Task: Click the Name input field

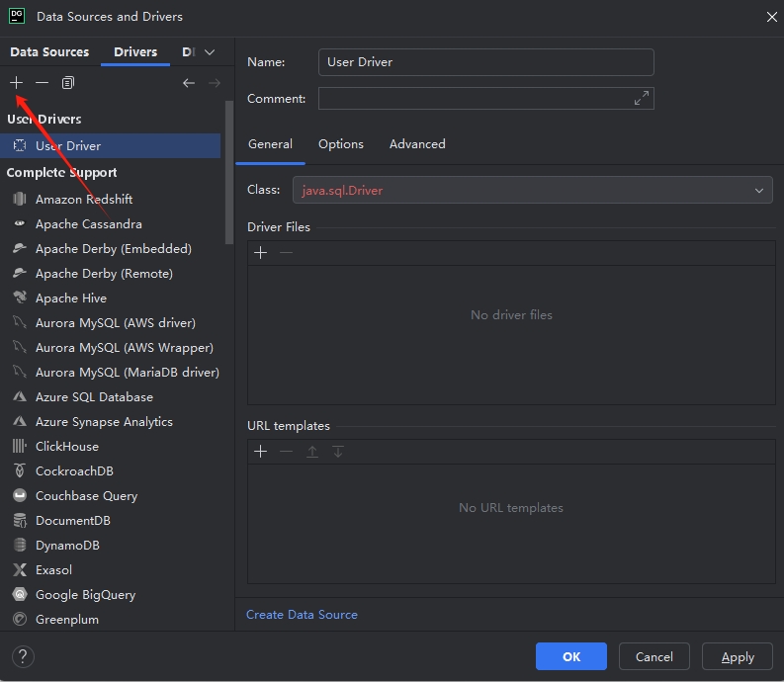Action: pyautogui.click(x=485, y=62)
